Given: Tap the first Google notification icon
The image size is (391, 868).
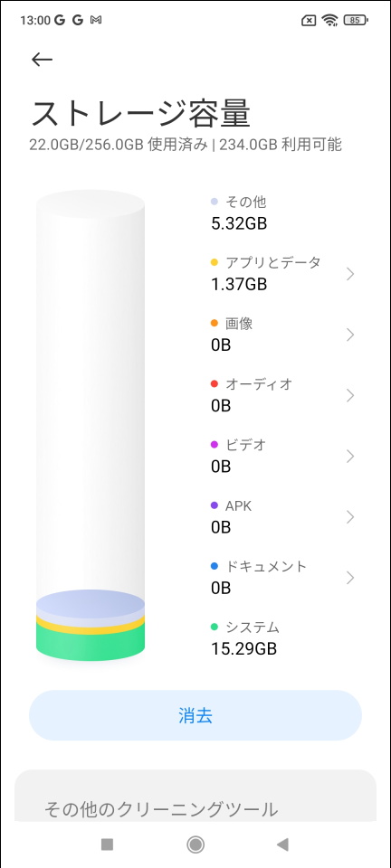Looking at the screenshot, I should (60, 21).
